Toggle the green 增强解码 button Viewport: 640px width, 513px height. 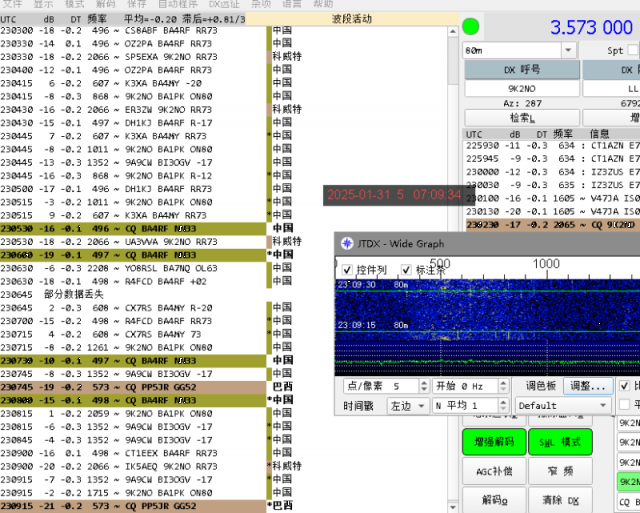[x=494, y=442]
